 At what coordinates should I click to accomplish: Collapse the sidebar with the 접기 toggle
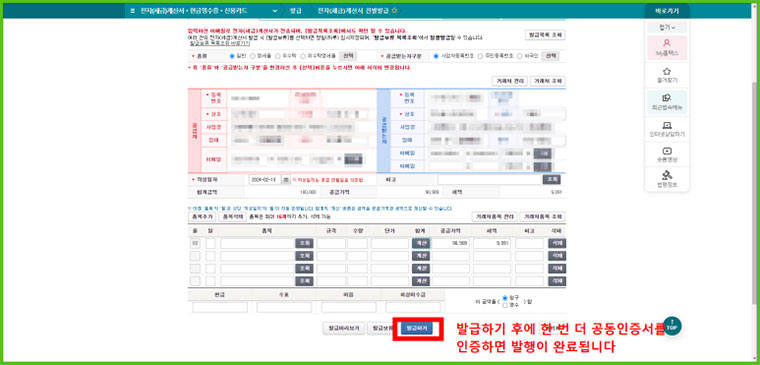click(667, 28)
